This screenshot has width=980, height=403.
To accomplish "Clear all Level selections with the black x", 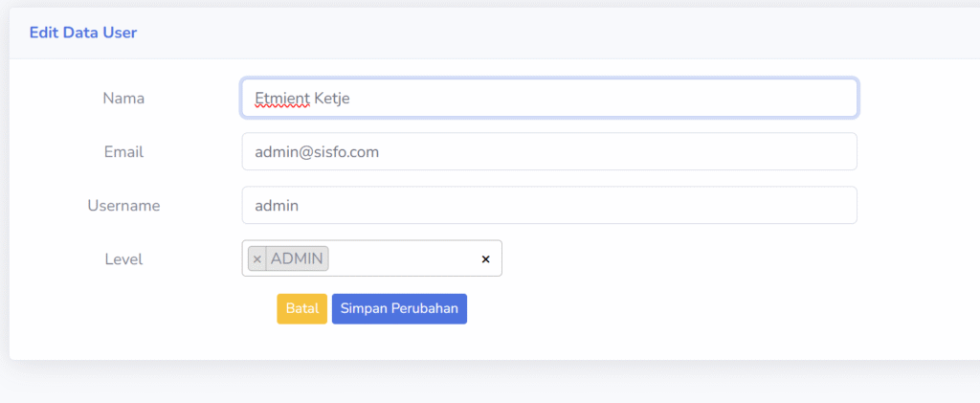I will coord(485,258).
